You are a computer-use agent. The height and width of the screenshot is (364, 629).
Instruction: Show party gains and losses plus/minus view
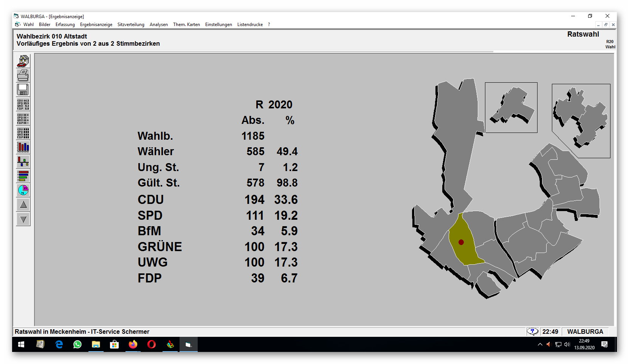[23, 119]
